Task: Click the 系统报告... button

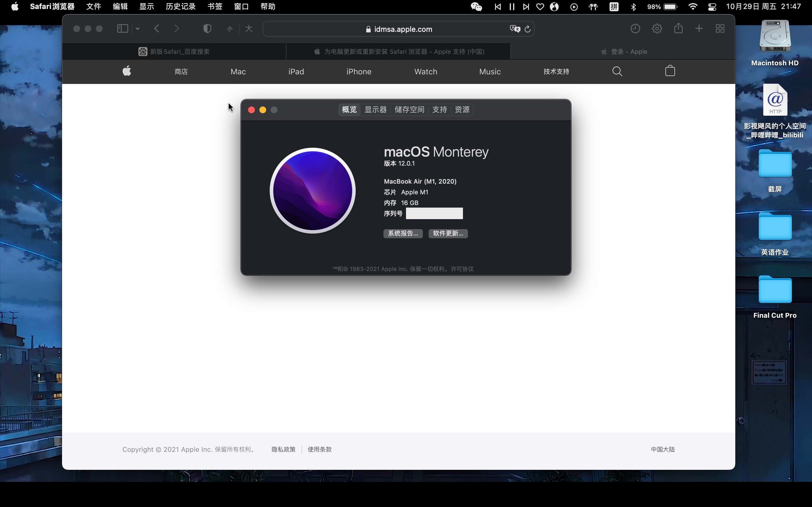Action: 403,234
